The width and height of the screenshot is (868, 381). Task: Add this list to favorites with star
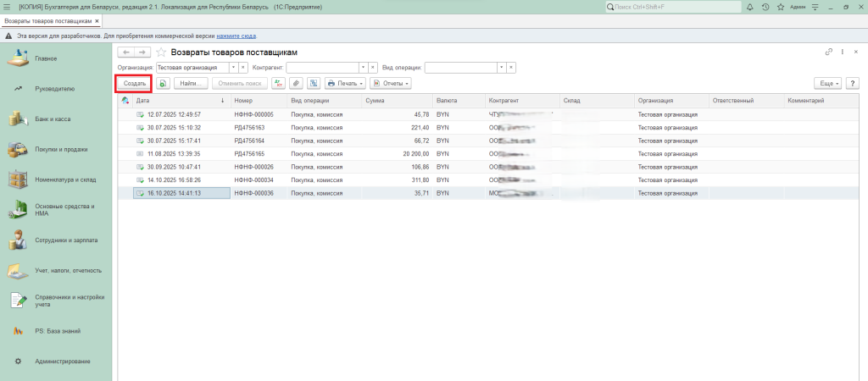click(161, 52)
